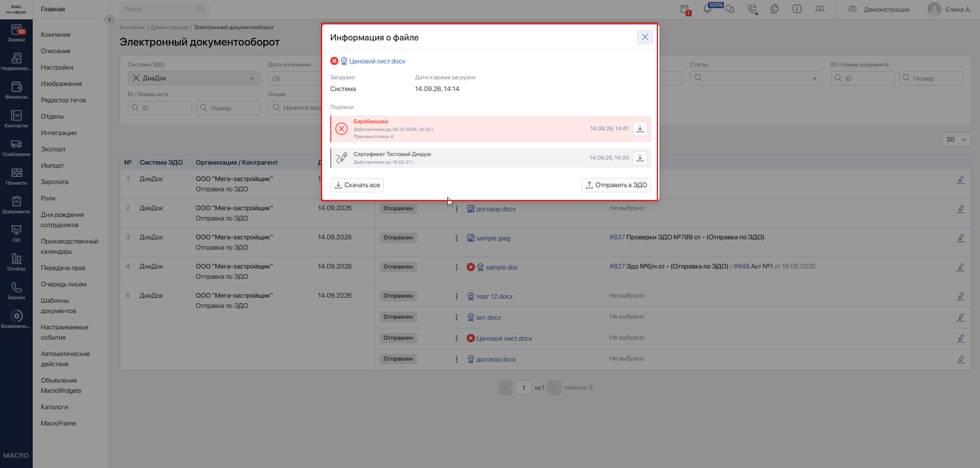Download the Барабанцова signature file

[640, 129]
